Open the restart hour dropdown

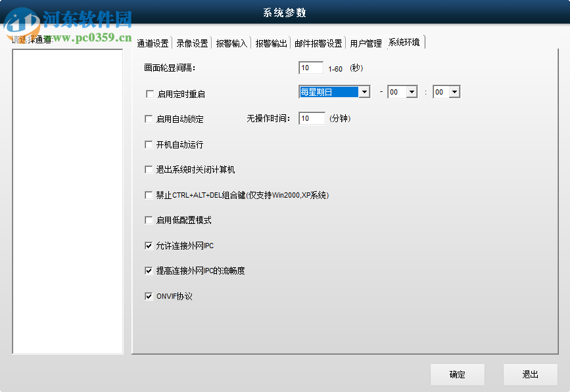click(413, 92)
